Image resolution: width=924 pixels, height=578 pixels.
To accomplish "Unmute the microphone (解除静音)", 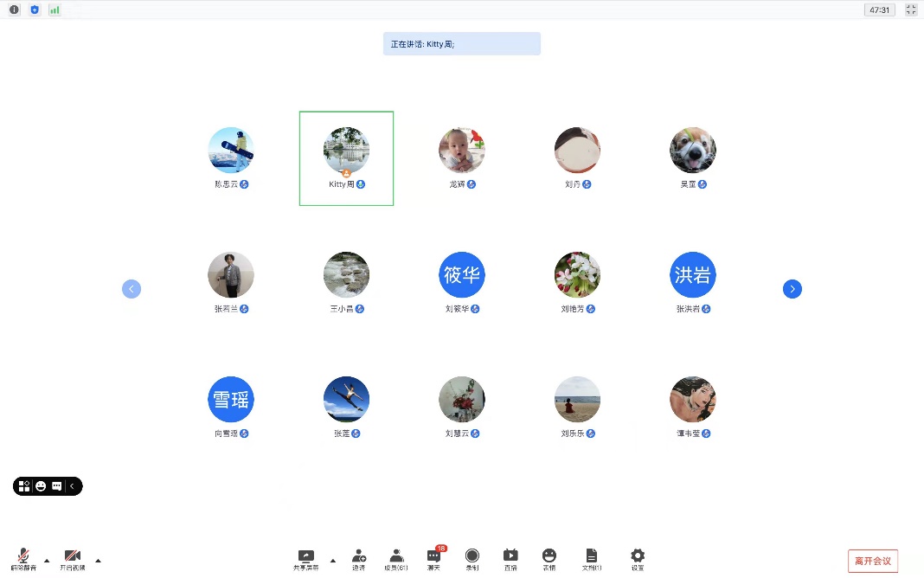I will click(x=23, y=558).
